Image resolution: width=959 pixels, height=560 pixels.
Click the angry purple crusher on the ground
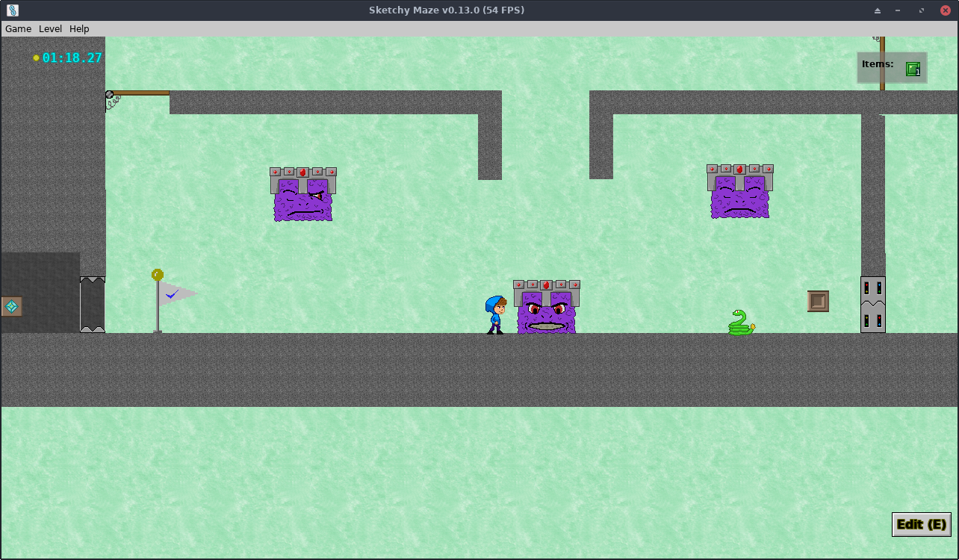tap(547, 307)
